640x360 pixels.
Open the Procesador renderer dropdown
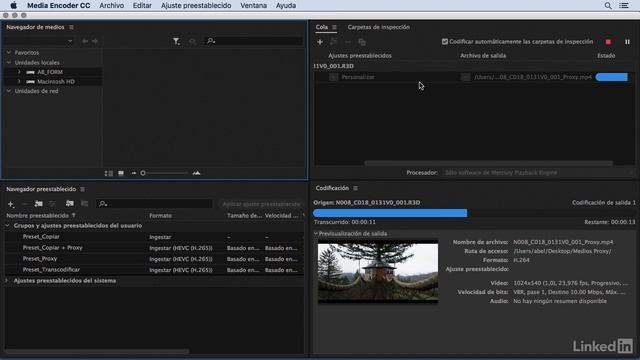(538, 173)
